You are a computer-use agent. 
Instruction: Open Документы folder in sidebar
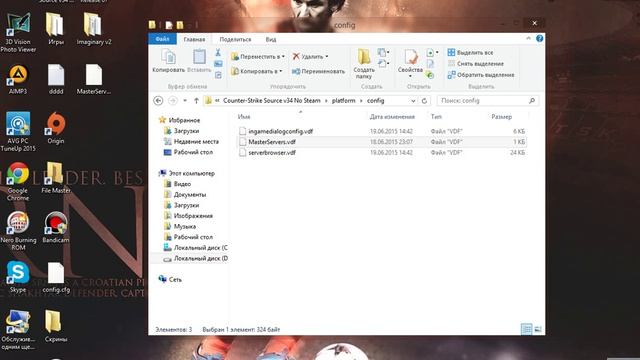[190, 195]
